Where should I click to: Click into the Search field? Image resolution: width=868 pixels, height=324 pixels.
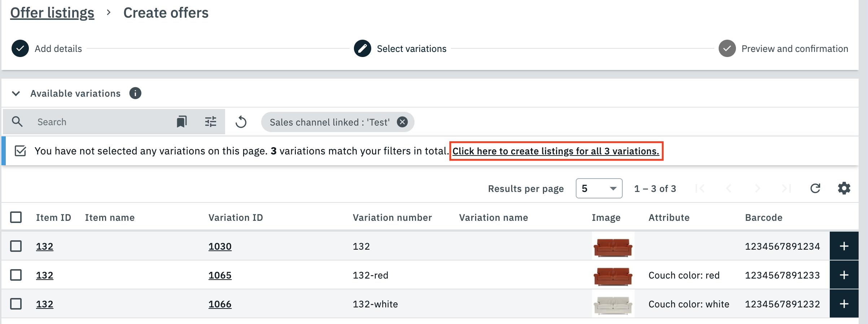pyautogui.click(x=101, y=122)
